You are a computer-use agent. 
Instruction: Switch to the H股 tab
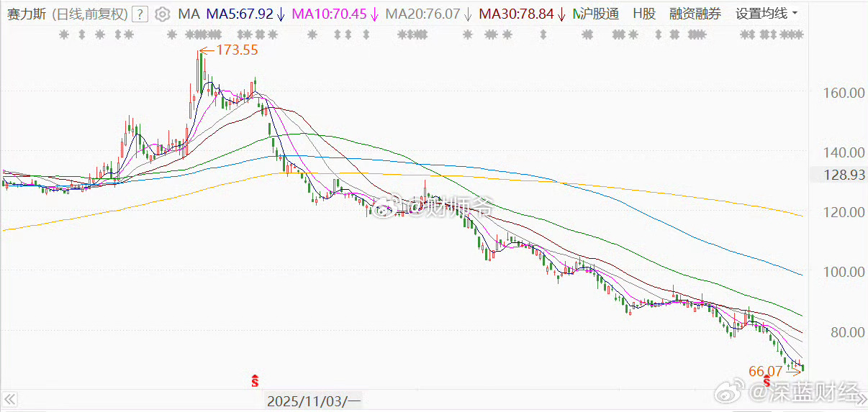[644, 14]
